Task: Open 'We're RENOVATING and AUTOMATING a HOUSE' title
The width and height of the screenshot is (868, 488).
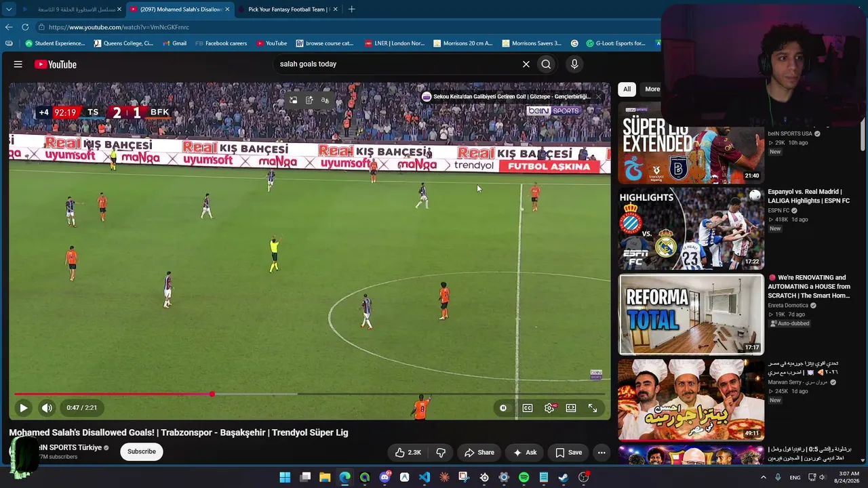Action: pyautogui.click(x=809, y=287)
